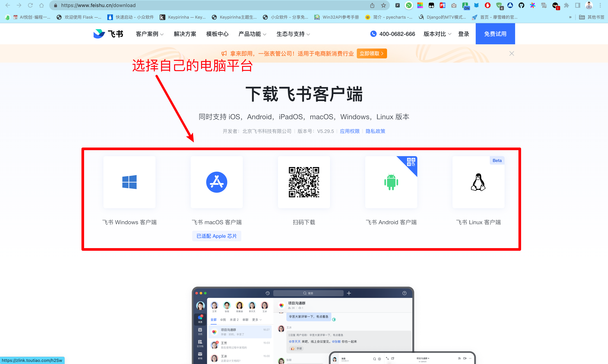Expand the 生态与支持 dropdown menu
Image resolution: width=608 pixels, height=364 pixels.
click(x=293, y=34)
